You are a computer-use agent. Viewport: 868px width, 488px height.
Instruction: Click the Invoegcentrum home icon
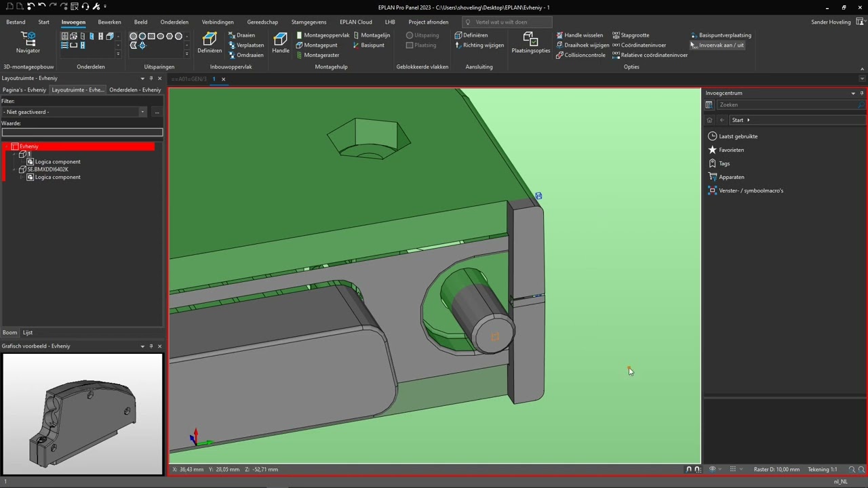[709, 120]
